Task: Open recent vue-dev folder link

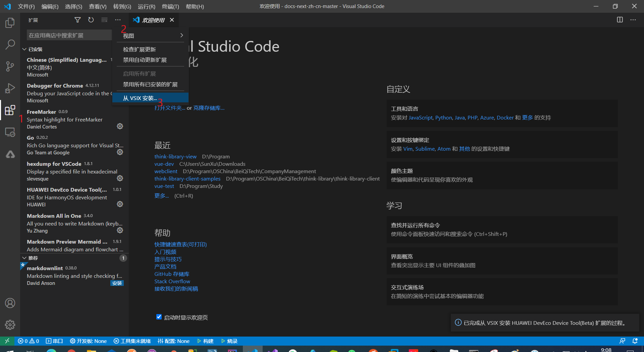Action: pos(164,164)
